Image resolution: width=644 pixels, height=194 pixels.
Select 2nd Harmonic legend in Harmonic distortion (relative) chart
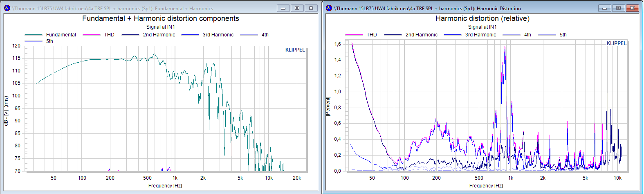click(421, 35)
